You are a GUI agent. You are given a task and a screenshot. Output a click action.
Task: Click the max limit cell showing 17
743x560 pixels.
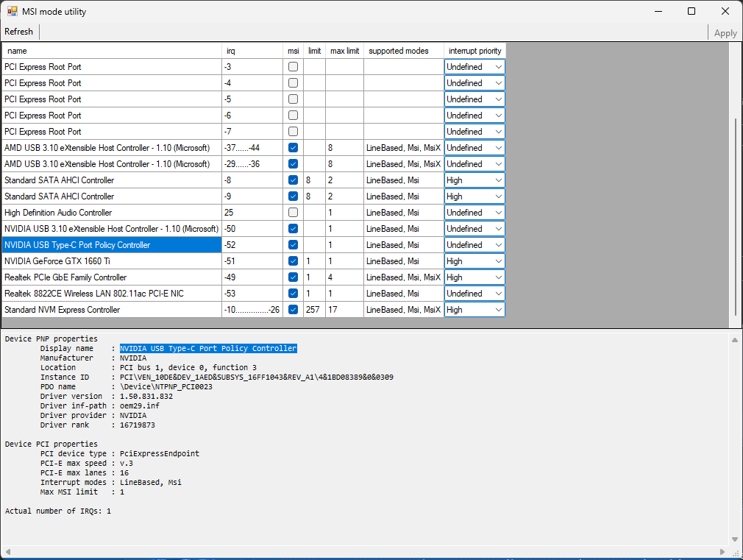click(x=344, y=310)
